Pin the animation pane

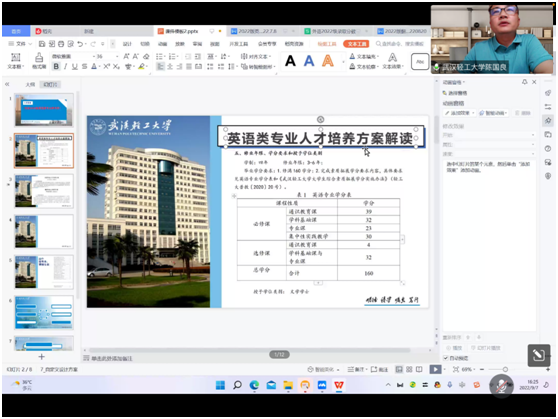tap(525, 82)
